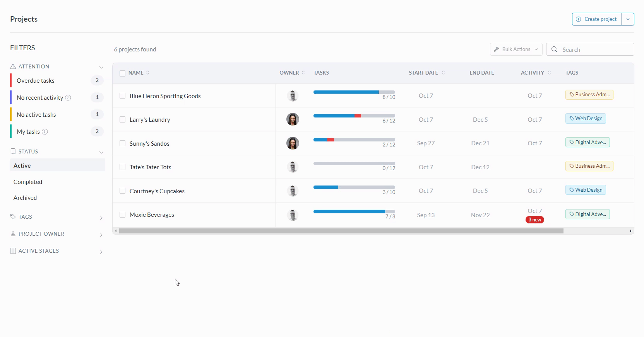Click the 3 new activity badge
The height and width of the screenshot is (337, 644).
pos(534,220)
